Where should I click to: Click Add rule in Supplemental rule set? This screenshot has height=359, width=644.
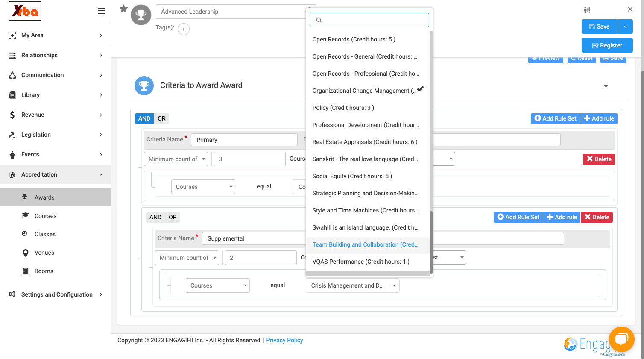click(x=562, y=217)
